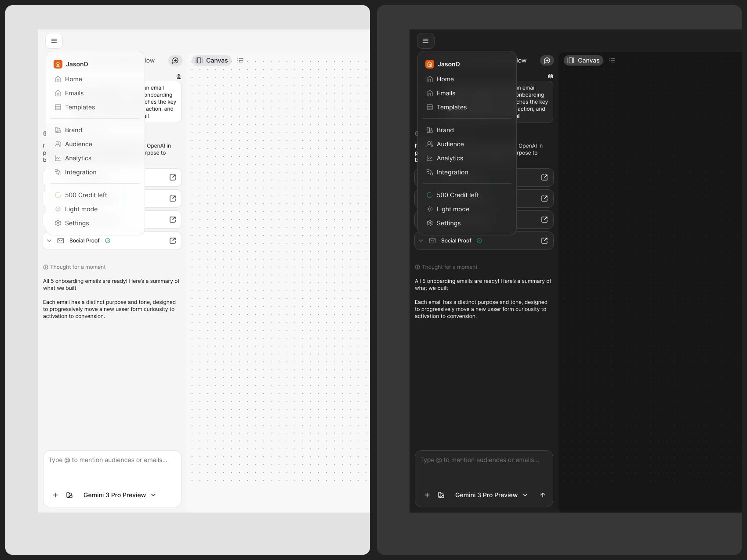This screenshot has height=560, width=747.
Task: Open Gemini 3 Pro Preview dropdown in dark panel
Action: click(x=491, y=495)
